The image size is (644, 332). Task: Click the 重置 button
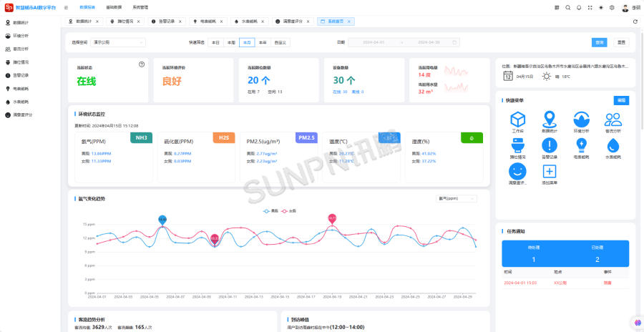click(x=620, y=42)
